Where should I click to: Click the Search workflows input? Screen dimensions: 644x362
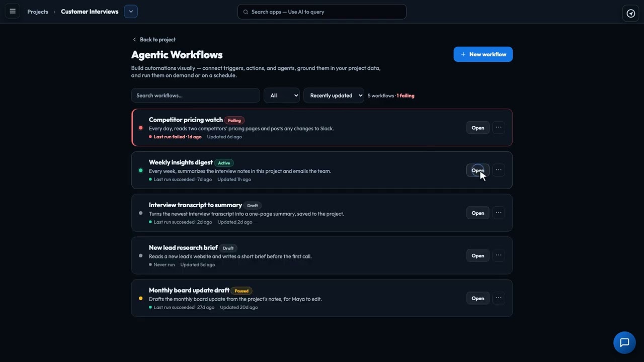pyautogui.click(x=196, y=96)
